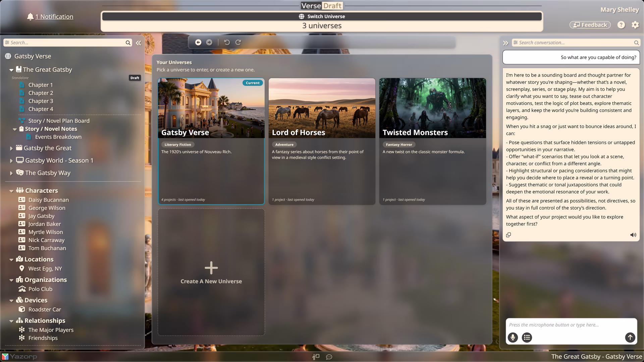Click the Yazorp logo in the status bar

coord(19,357)
